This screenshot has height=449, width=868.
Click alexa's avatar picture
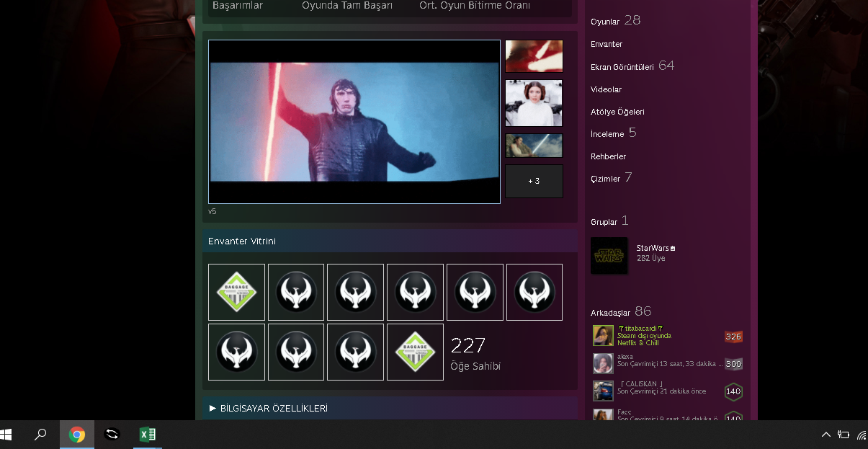click(x=603, y=363)
